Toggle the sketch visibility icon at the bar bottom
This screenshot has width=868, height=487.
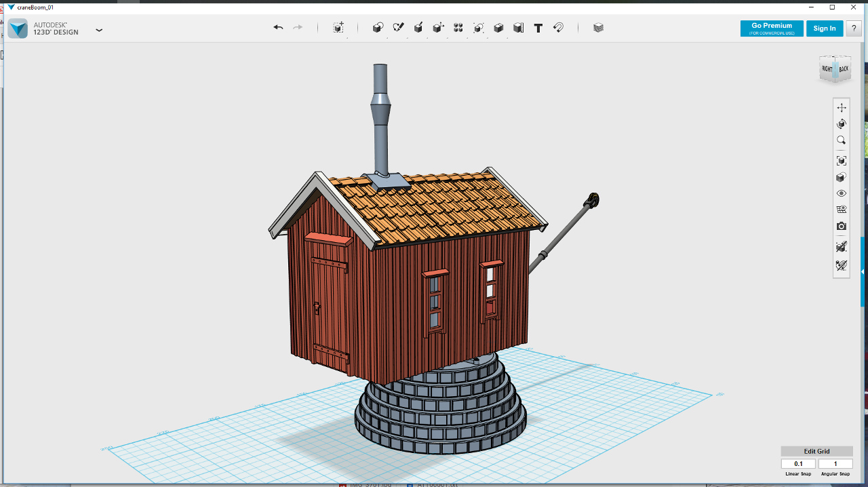pyautogui.click(x=842, y=265)
